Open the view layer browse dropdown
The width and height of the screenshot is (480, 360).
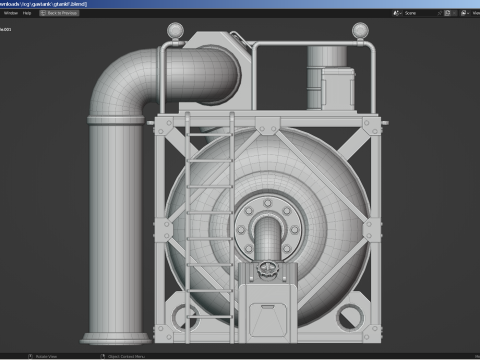[x=465, y=13]
